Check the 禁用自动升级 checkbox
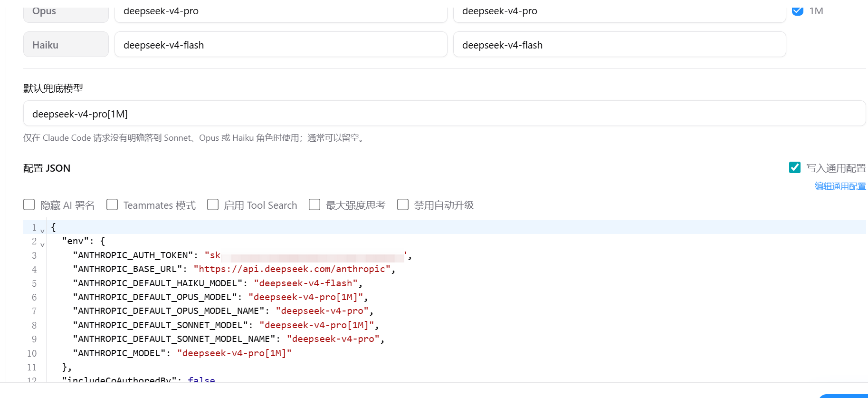This screenshot has width=868, height=398. 403,204
